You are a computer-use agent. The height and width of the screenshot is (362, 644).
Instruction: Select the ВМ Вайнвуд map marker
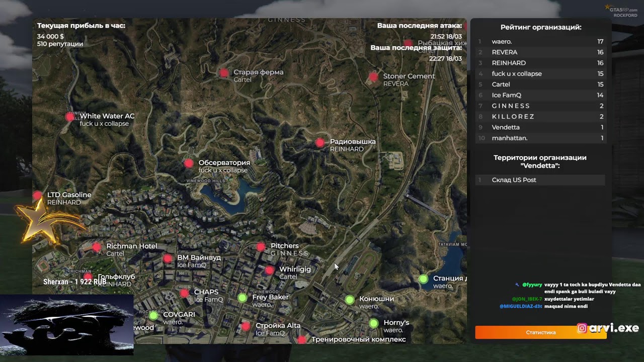[x=168, y=258]
